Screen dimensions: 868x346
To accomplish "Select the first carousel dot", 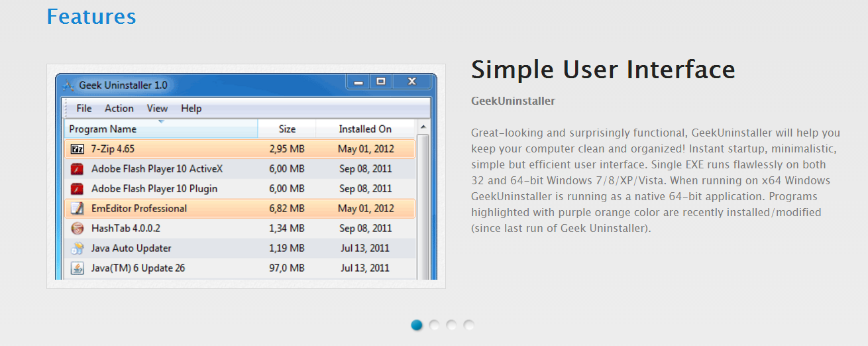I will pyautogui.click(x=417, y=325).
